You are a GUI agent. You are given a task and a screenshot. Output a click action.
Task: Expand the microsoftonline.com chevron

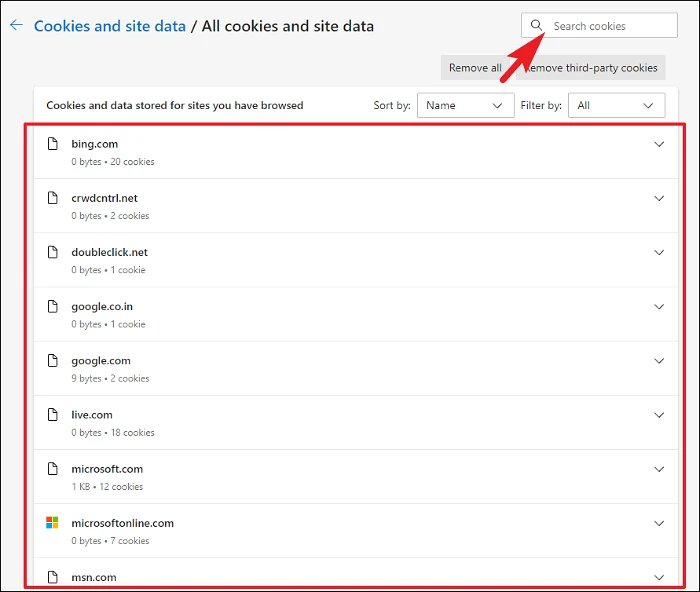click(x=659, y=523)
